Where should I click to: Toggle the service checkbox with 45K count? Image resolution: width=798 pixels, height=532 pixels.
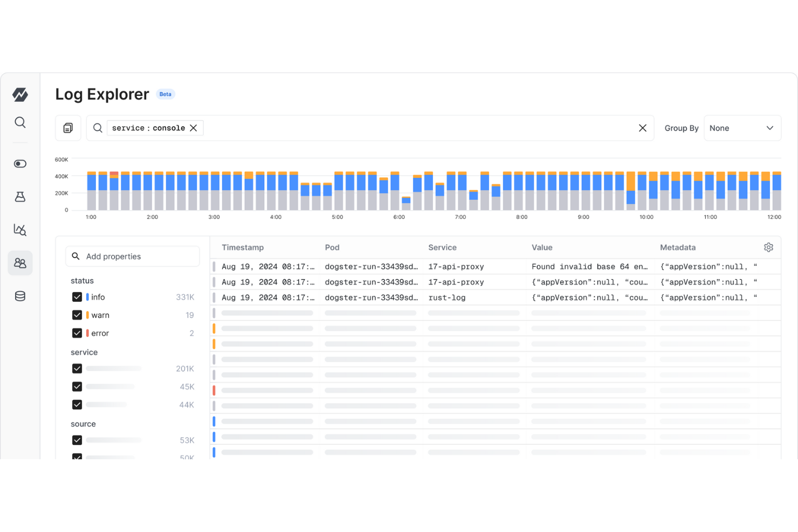coord(77,386)
